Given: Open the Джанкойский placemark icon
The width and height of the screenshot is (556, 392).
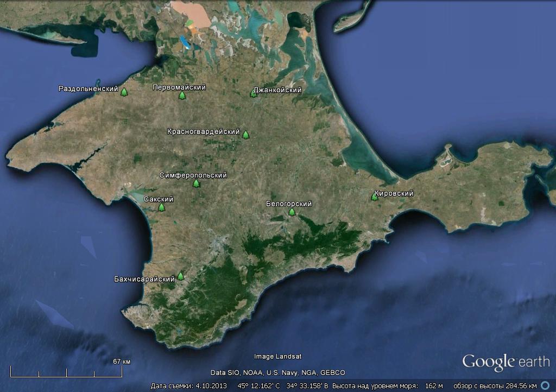Looking at the screenshot, I should [254, 93].
